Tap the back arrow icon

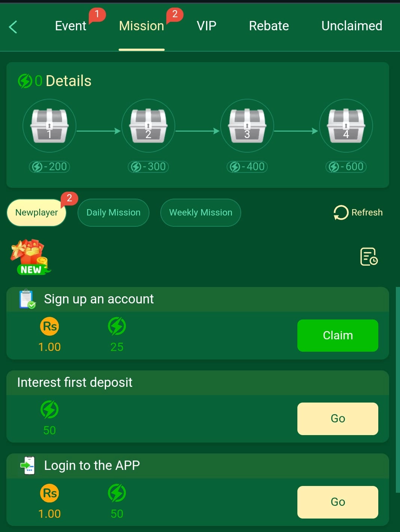13,27
